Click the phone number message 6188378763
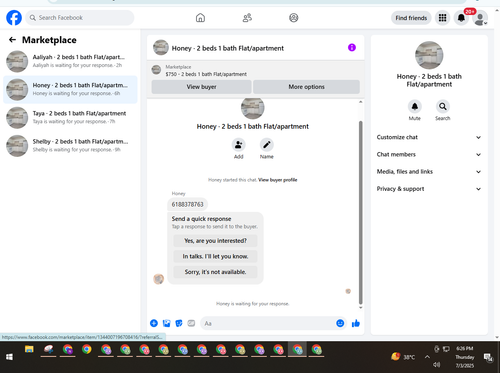500x373 pixels. [x=187, y=204]
